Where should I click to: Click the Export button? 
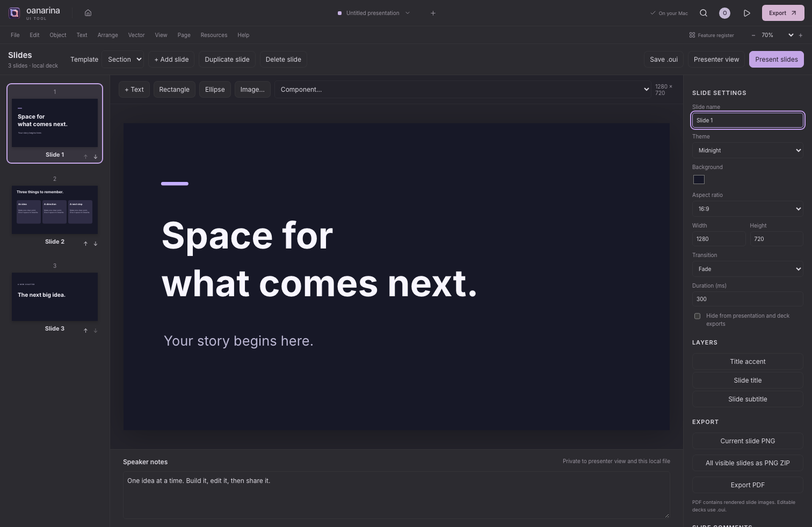[783, 13]
